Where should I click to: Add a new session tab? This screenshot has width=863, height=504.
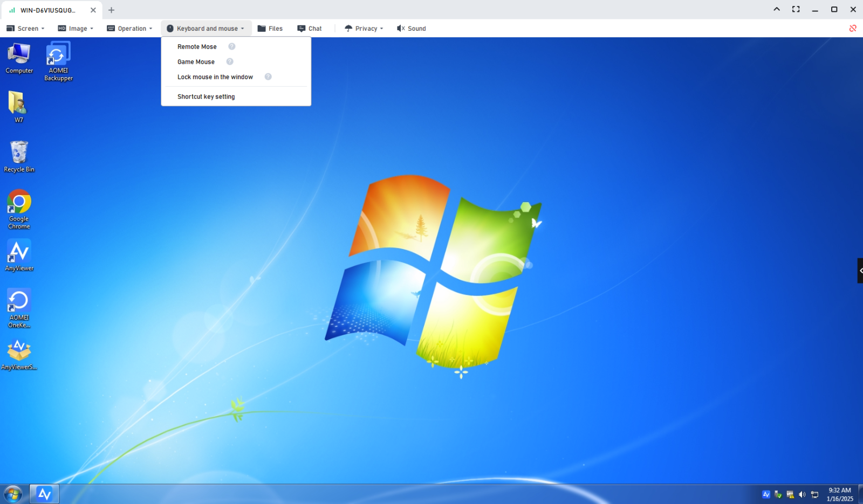point(112,10)
